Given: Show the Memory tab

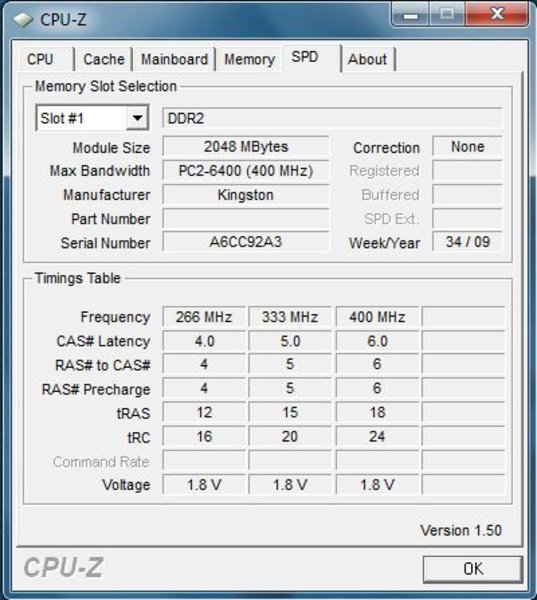Looking at the screenshot, I should click(x=250, y=59).
